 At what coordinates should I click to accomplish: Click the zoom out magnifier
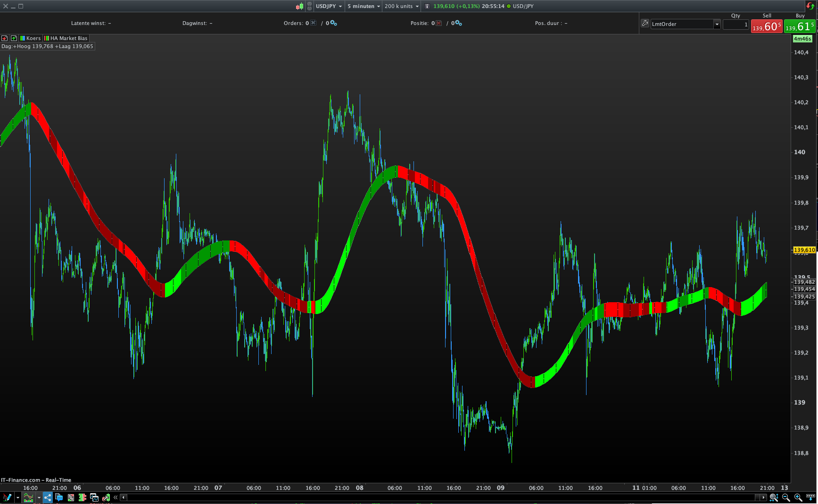pos(786,497)
